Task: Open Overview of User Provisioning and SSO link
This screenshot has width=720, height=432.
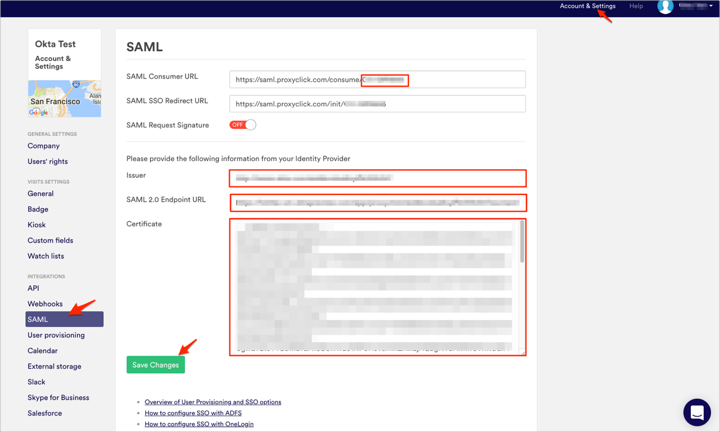Action: (213, 402)
